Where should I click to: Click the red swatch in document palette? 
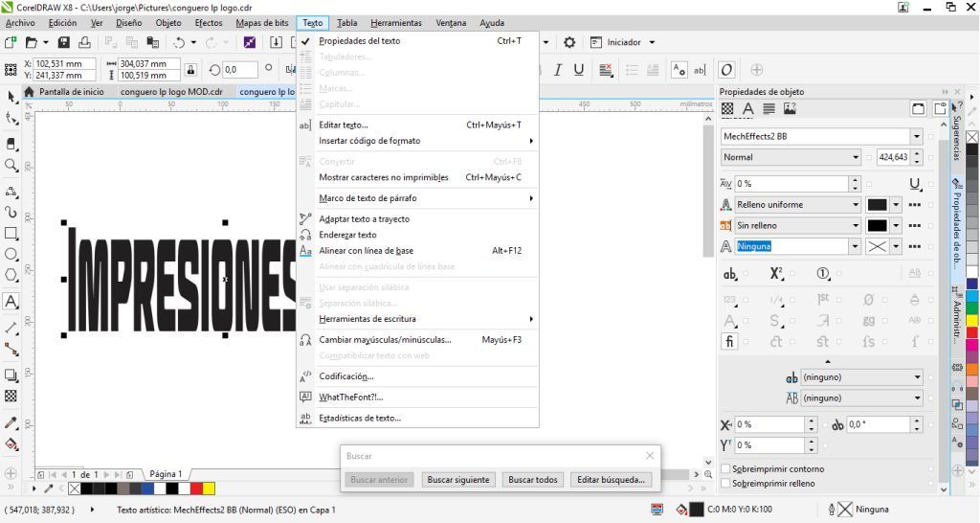(196, 489)
